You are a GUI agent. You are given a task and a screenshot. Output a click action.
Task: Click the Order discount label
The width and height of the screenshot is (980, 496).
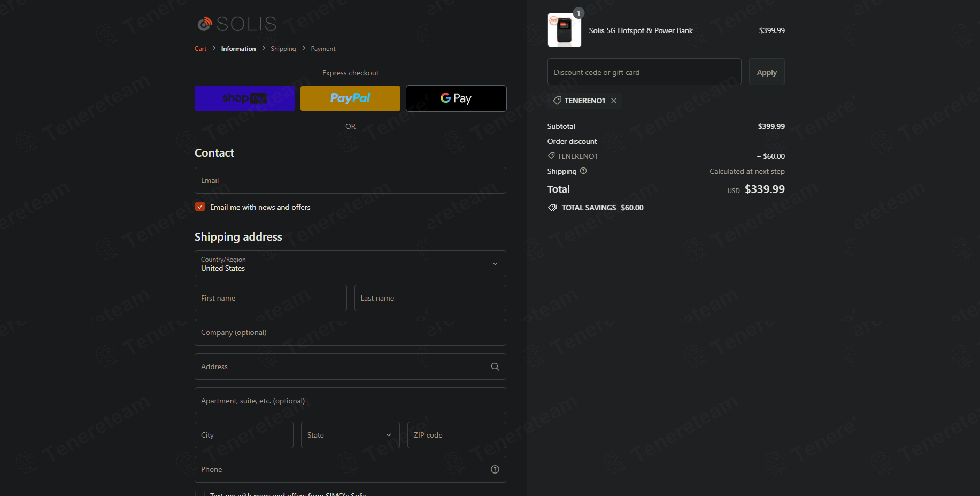[x=572, y=141]
